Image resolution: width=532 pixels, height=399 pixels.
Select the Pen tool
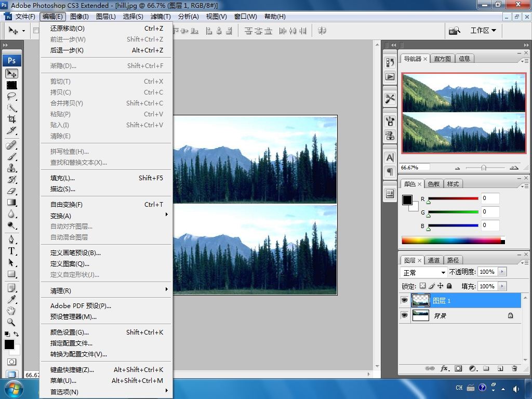coord(11,240)
